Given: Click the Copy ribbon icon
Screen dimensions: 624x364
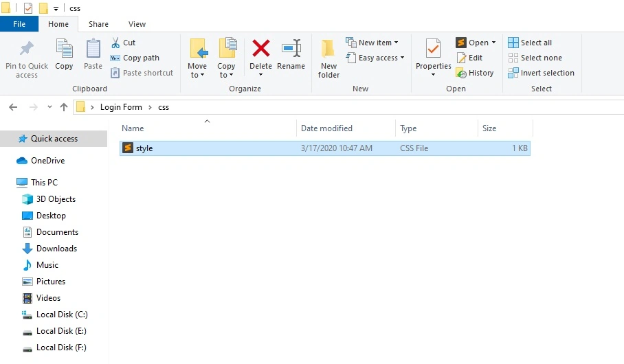Looking at the screenshot, I should (64, 49).
